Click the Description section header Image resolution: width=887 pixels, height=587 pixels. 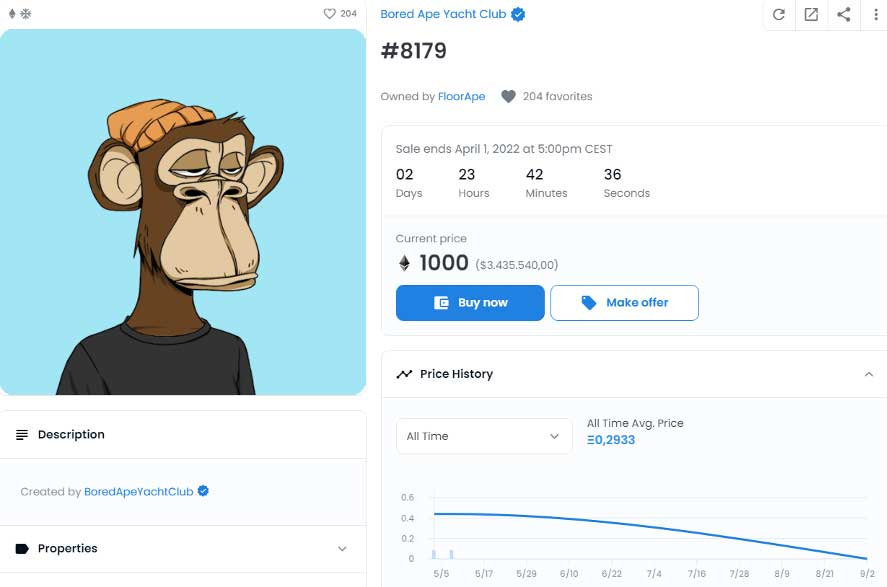tap(71, 435)
